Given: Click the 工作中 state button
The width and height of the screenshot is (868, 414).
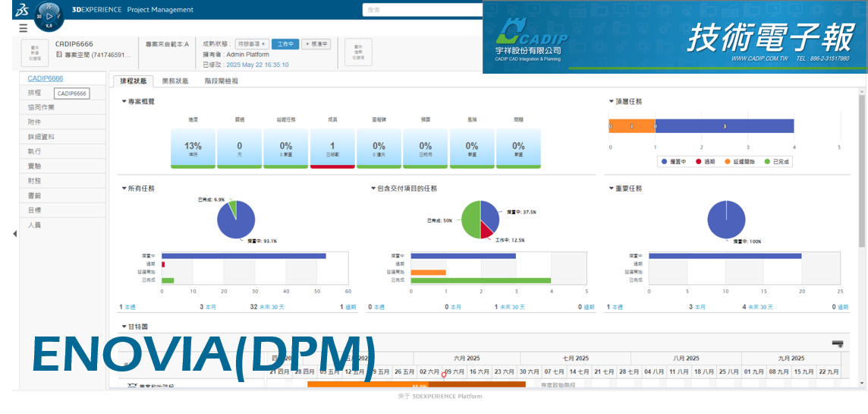Looking at the screenshot, I should [285, 44].
